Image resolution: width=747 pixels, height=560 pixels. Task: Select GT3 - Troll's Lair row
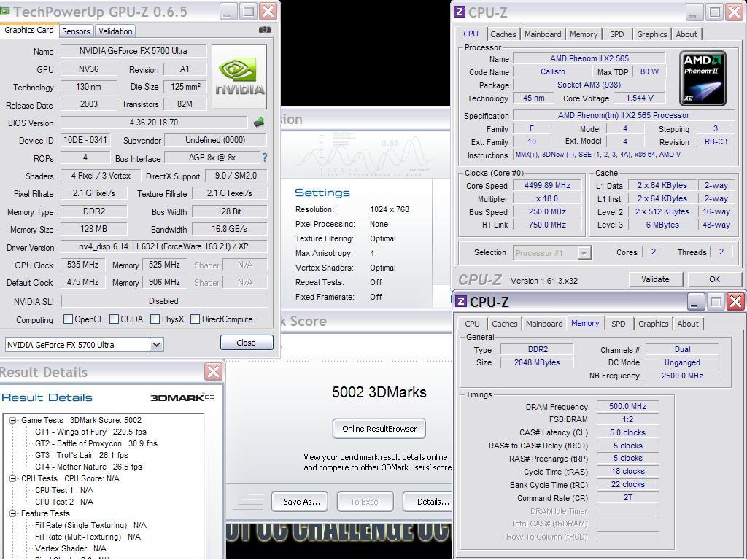tap(82, 455)
